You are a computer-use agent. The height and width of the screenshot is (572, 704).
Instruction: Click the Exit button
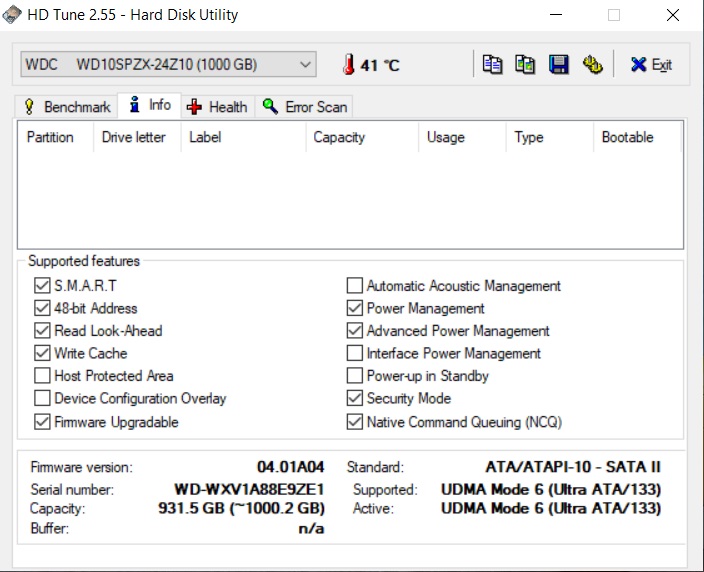(x=651, y=65)
